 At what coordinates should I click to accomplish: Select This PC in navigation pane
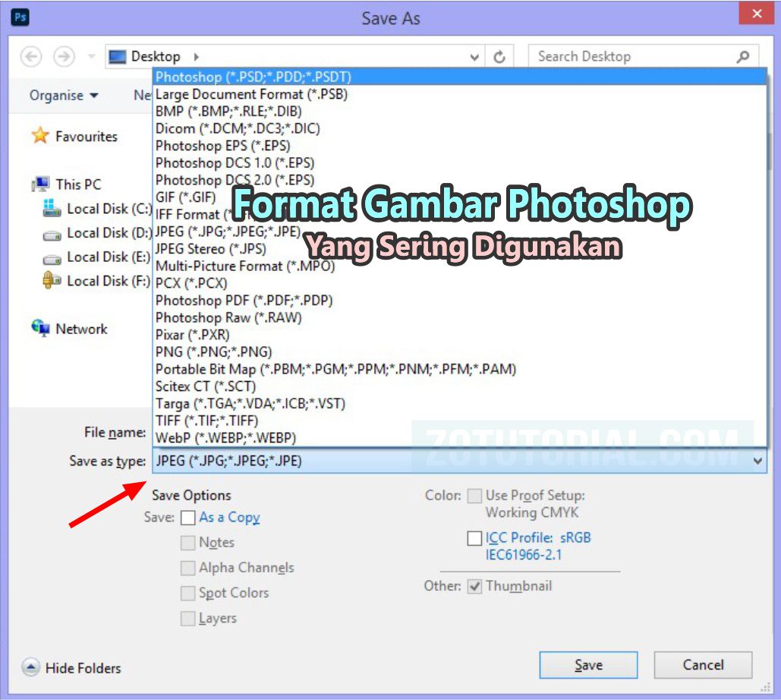(78, 184)
